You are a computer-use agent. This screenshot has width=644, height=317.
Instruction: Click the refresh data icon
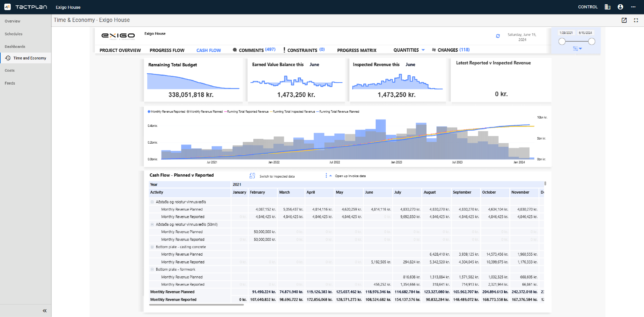tap(498, 36)
